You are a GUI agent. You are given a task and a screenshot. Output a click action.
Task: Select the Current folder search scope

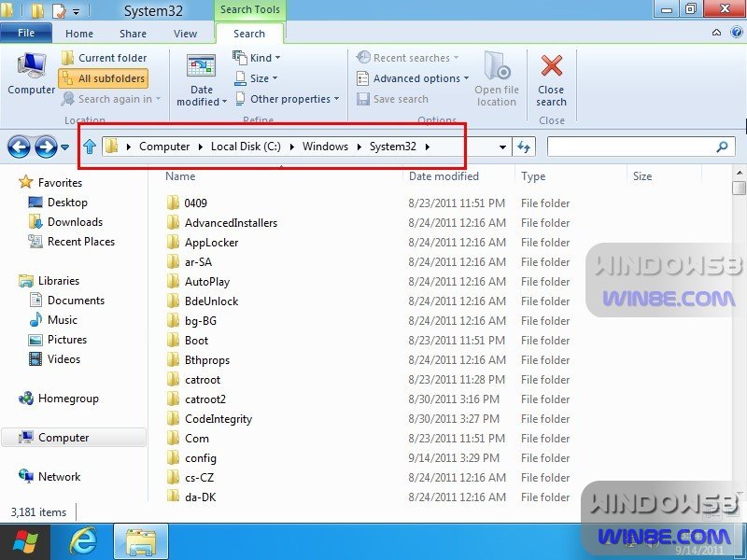click(105, 58)
